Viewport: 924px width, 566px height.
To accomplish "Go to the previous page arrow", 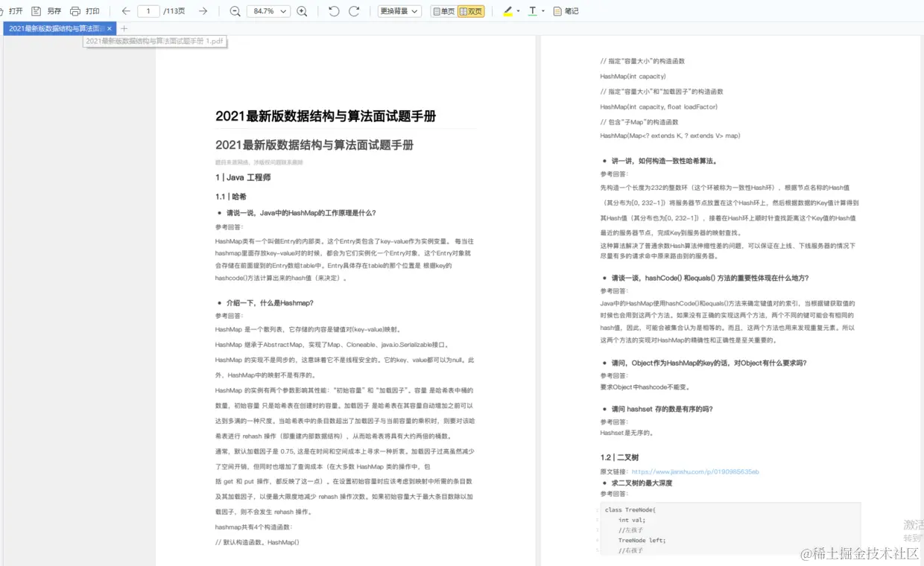I will click(126, 11).
